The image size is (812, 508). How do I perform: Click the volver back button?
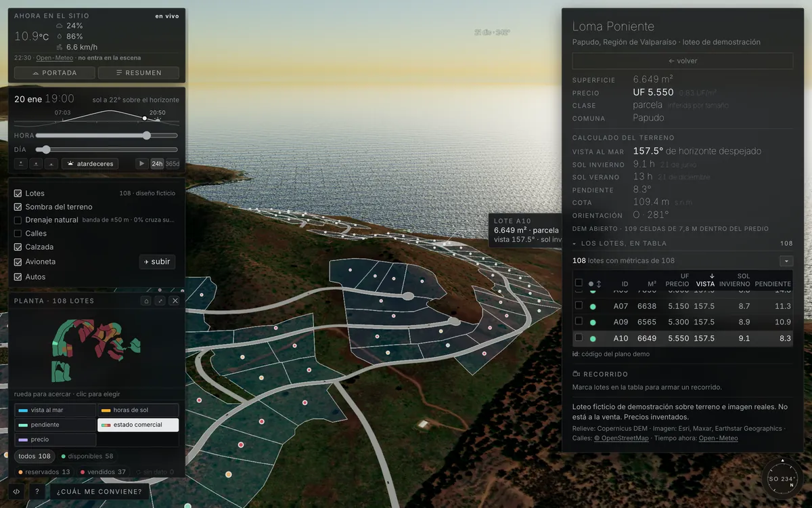tap(682, 61)
